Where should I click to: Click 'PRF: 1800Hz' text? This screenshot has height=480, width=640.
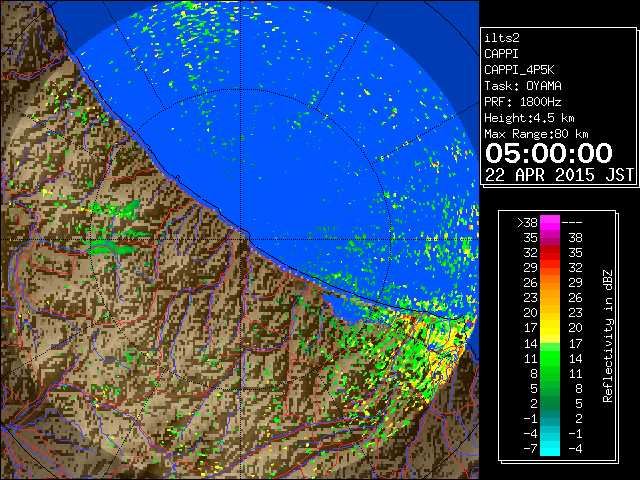tap(523, 102)
